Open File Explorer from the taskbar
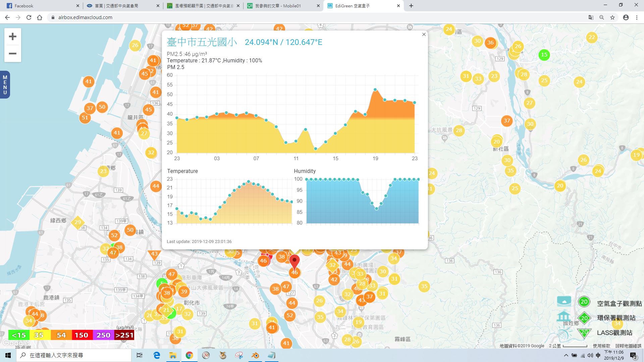Screen dimensions: 644x362 click(173, 355)
